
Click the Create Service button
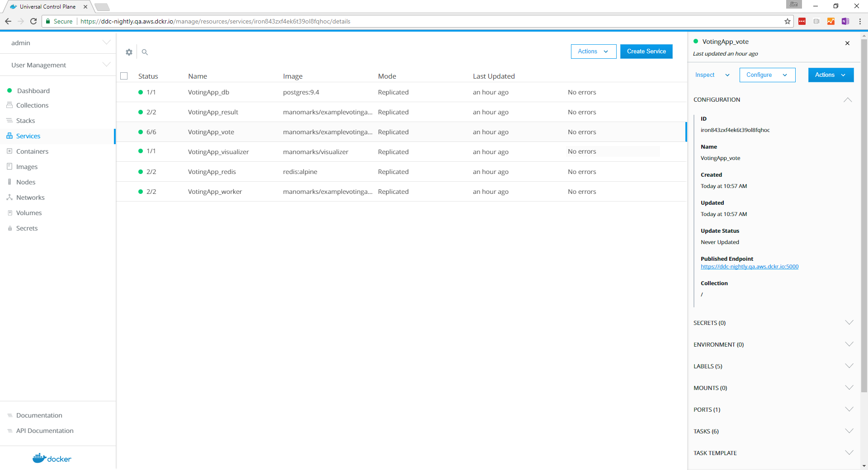646,52
